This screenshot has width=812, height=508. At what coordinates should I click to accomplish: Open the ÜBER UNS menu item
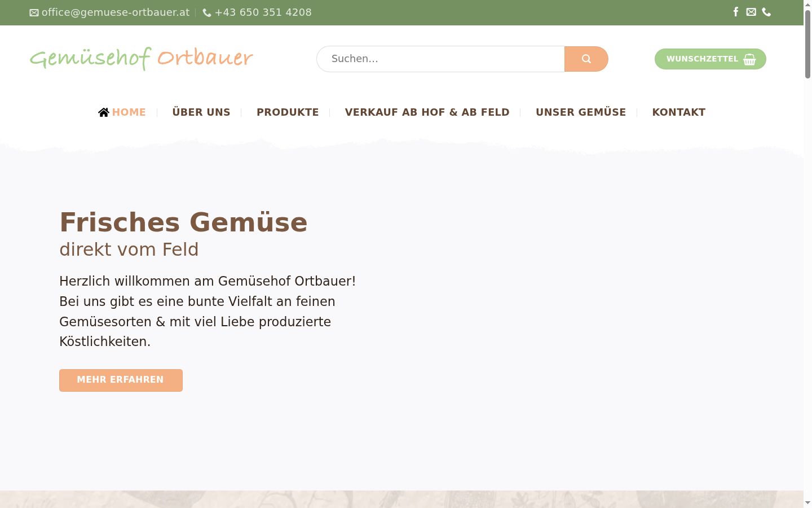coord(201,112)
